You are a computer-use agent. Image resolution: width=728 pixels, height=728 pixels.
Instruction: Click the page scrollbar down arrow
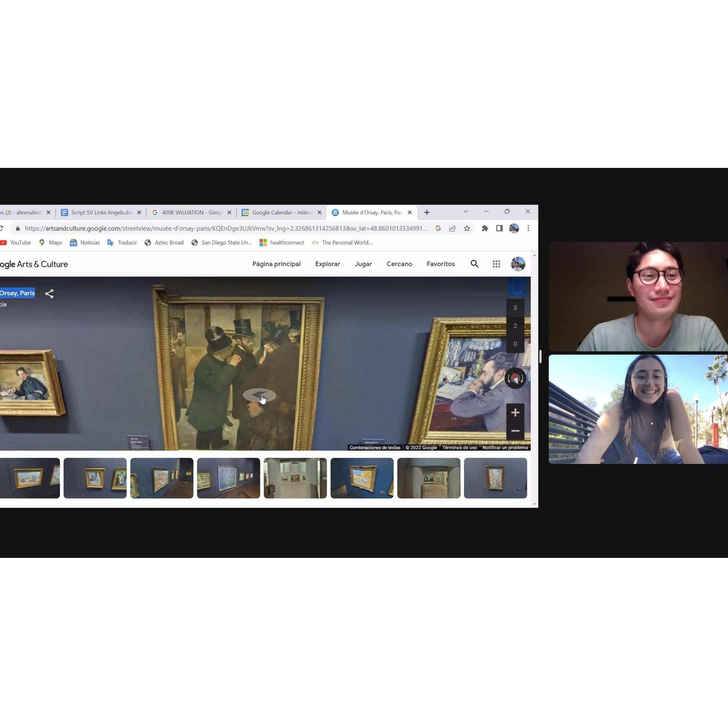534,504
